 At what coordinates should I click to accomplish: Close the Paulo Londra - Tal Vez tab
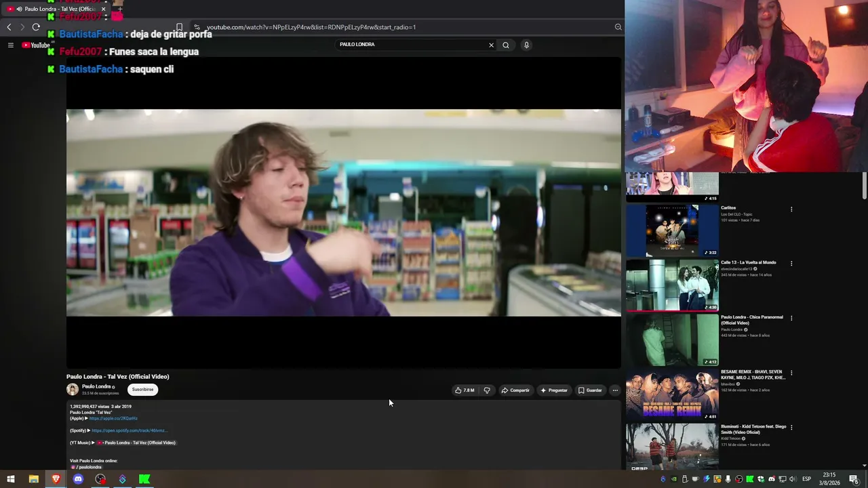point(103,9)
